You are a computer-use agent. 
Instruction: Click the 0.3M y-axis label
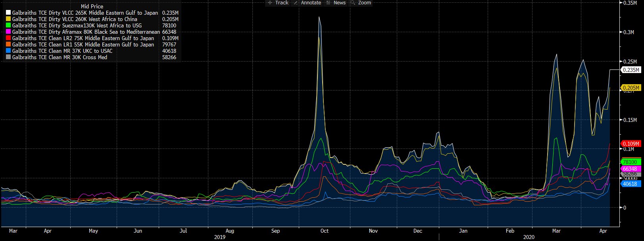click(x=629, y=32)
